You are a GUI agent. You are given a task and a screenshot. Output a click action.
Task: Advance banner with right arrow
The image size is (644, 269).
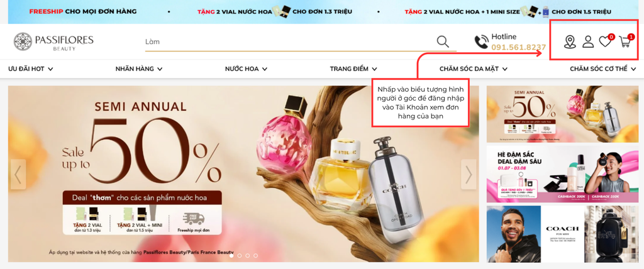coord(469,174)
